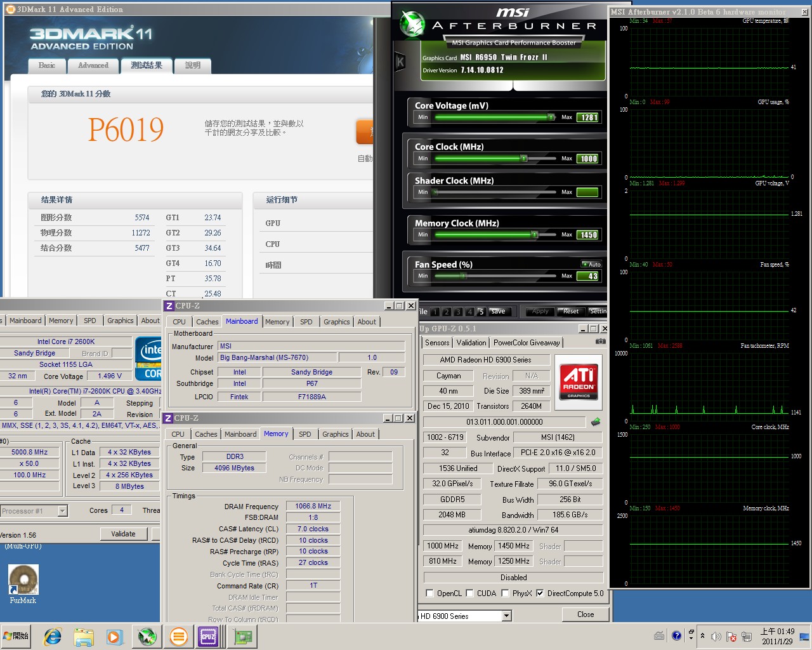Toggle Auto fan speed in Afterburner

click(591, 264)
